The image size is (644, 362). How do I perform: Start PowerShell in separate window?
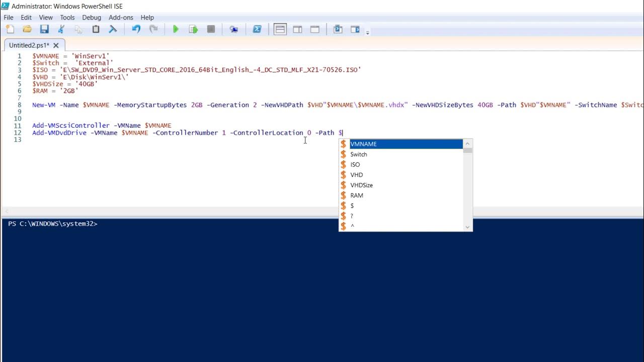click(257, 29)
